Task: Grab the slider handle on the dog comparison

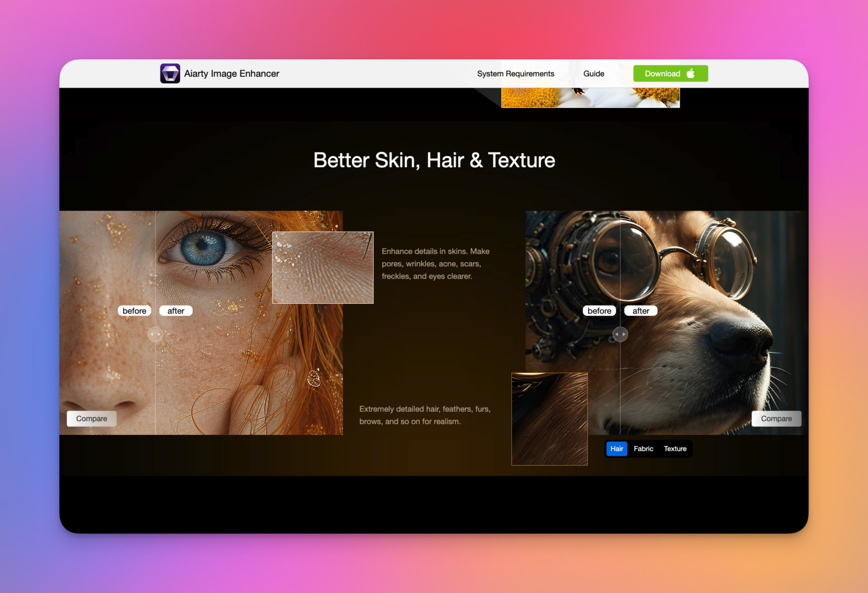Action: pos(620,334)
